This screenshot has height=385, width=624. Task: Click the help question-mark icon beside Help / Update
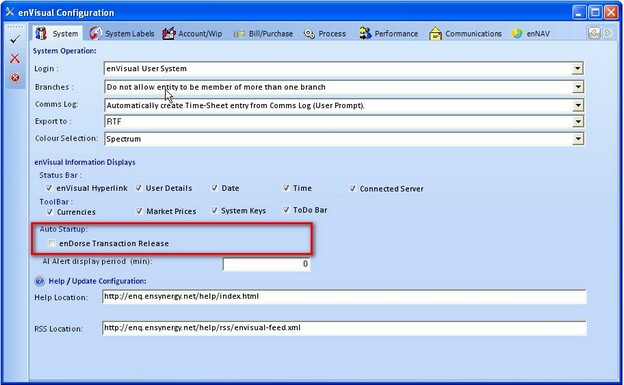pos(40,281)
